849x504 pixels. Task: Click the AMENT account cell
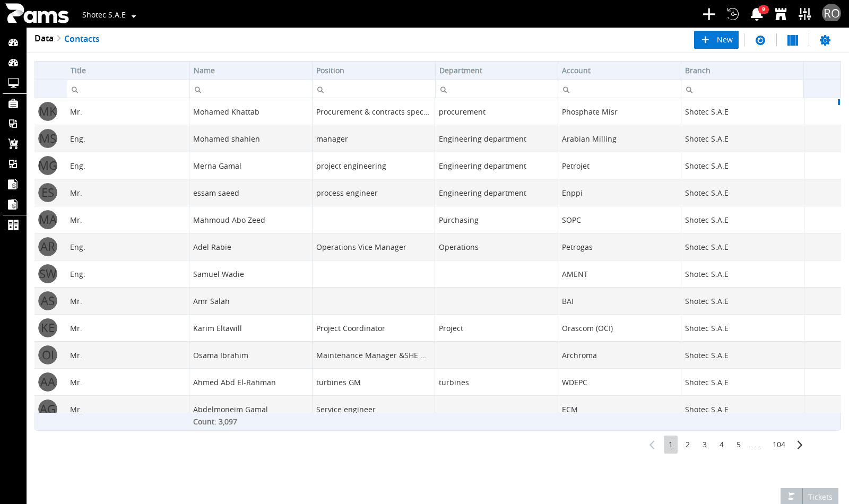619,274
